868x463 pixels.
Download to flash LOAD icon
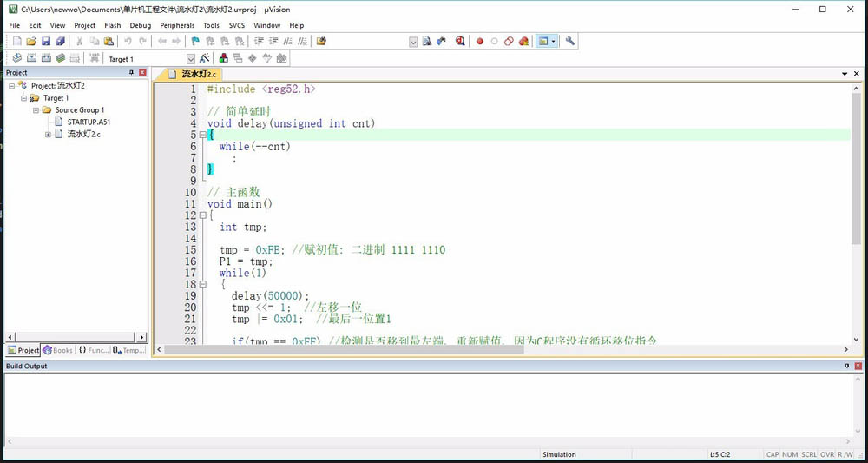pyautogui.click(x=95, y=57)
